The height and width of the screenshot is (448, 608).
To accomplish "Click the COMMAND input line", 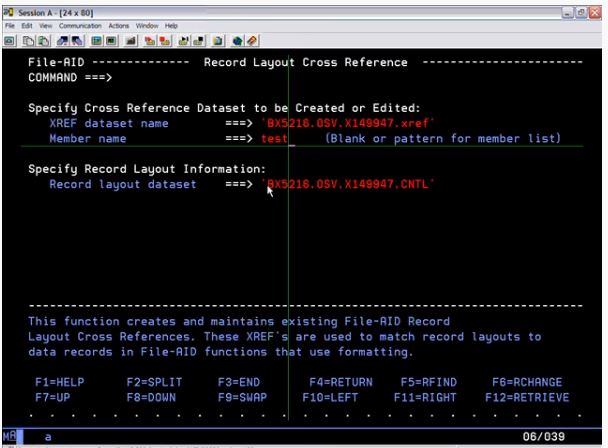I will point(347,78).
